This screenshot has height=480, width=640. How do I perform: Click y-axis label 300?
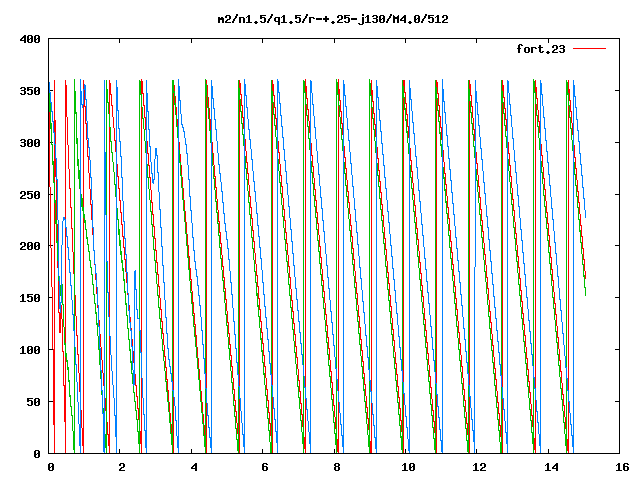coord(30,143)
